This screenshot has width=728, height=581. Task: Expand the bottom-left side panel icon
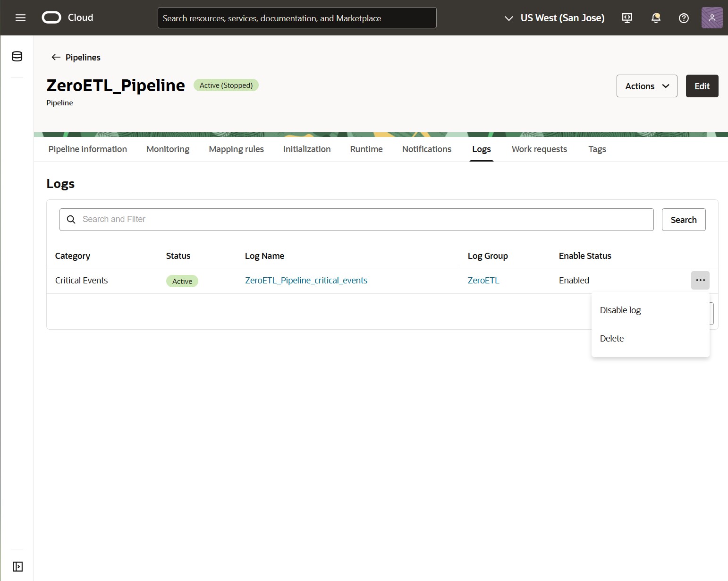tap(17, 566)
